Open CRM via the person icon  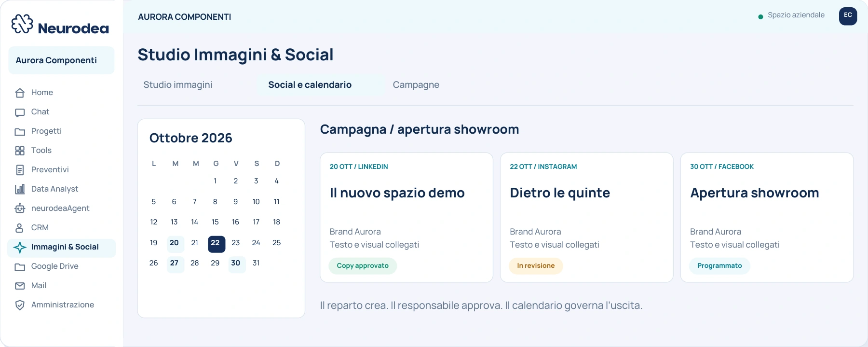[20, 228]
